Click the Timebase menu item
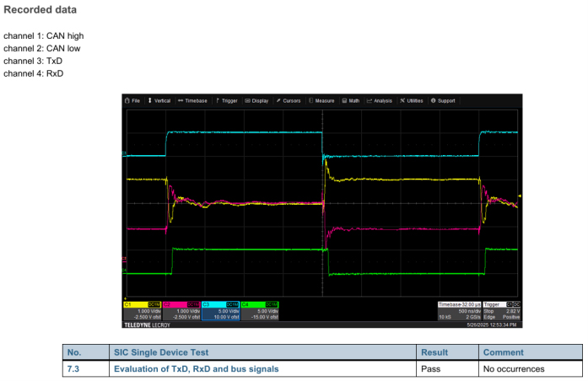The image size is (588, 381). 192,100
